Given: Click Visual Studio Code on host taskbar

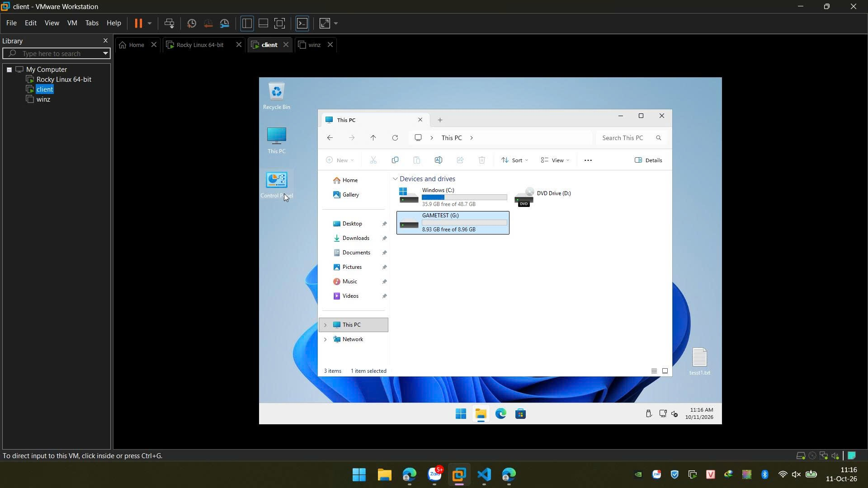Looking at the screenshot, I should [484, 474].
